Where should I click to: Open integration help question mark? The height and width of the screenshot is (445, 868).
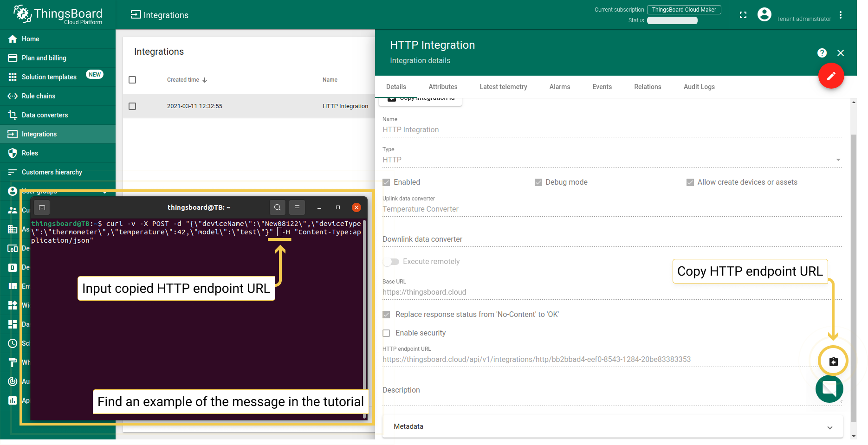(x=822, y=53)
